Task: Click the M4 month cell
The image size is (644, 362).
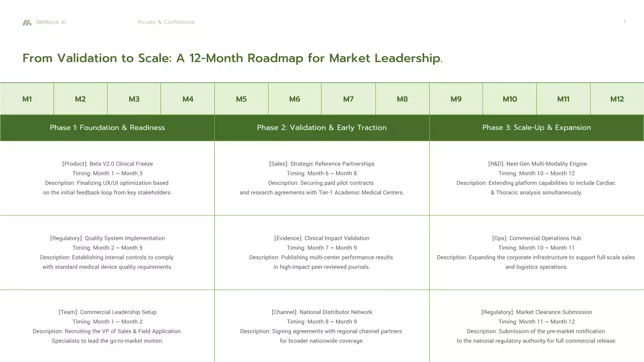Action: pyautogui.click(x=188, y=99)
